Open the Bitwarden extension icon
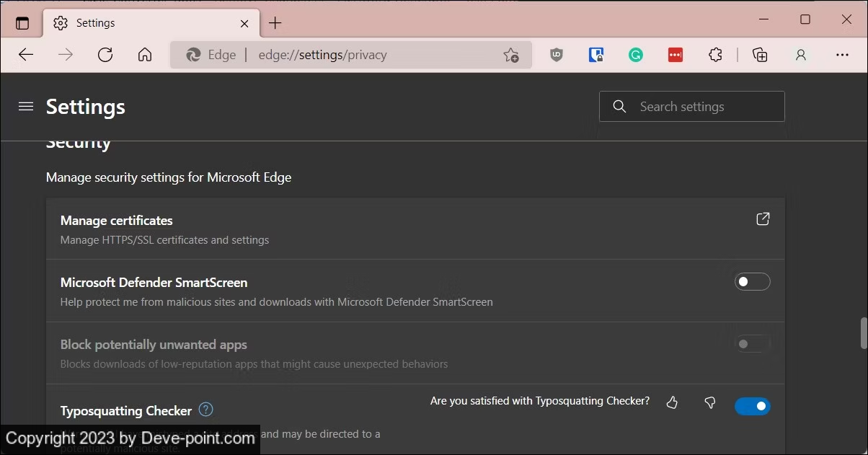The image size is (868, 455). 596,55
